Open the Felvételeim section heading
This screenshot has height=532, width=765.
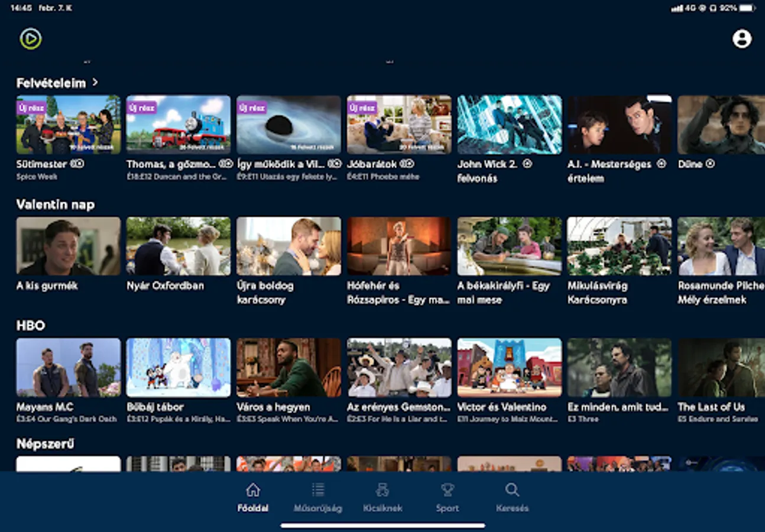pyautogui.click(x=51, y=83)
